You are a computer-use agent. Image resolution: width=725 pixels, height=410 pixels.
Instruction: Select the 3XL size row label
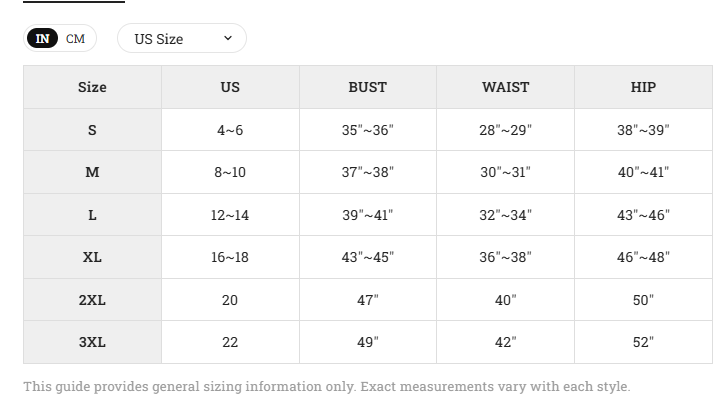[x=92, y=342]
